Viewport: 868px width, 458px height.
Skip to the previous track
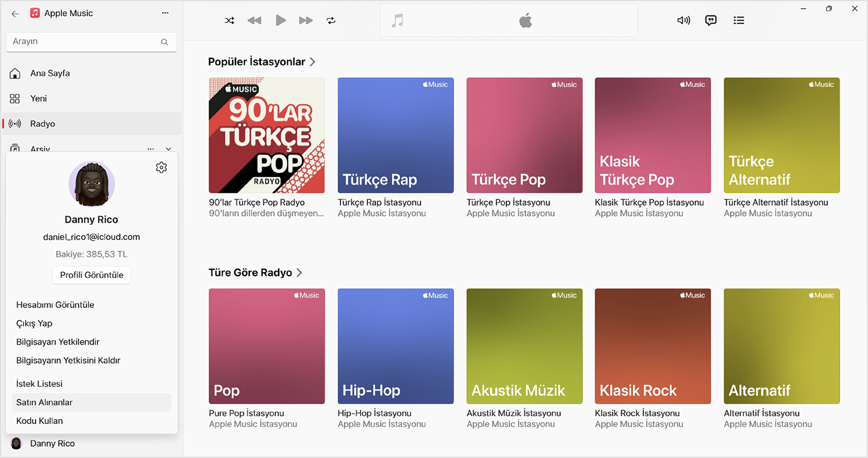point(254,21)
